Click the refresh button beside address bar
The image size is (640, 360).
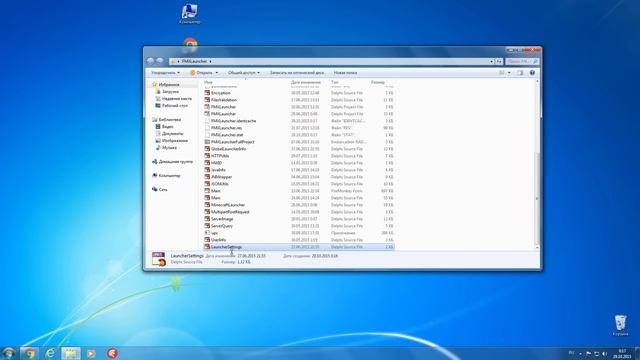pos(499,61)
